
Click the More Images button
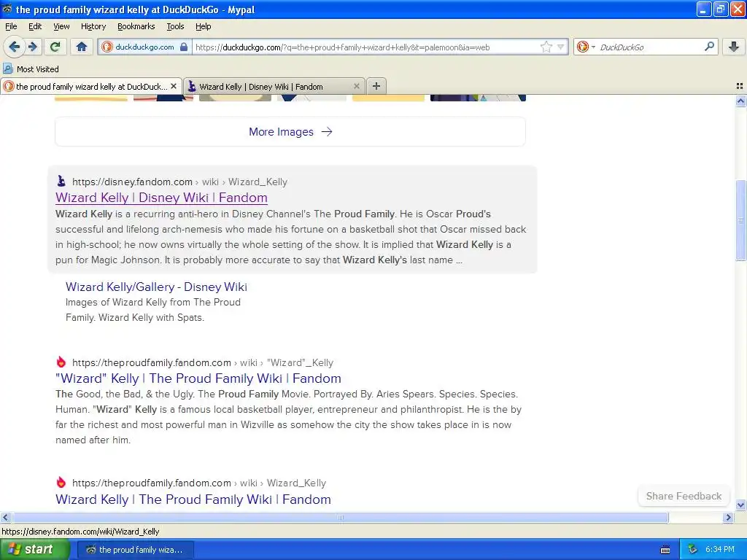(290, 132)
